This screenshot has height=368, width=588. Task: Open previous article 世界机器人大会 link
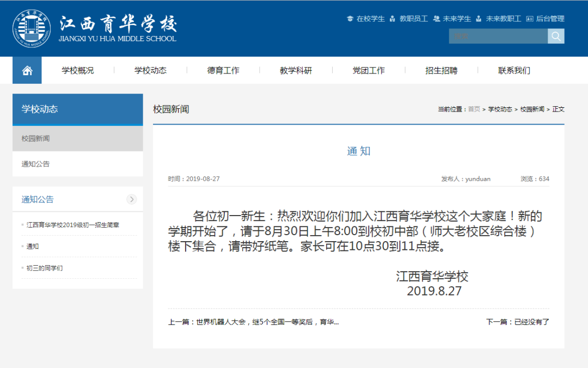pyautogui.click(x=254, y=322)
